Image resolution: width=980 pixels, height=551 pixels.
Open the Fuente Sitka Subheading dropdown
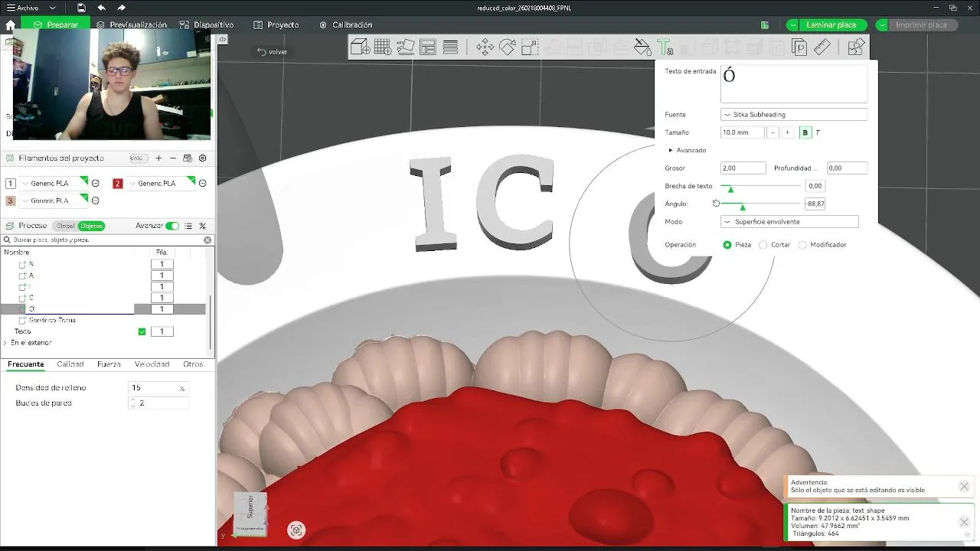pos(794,115)
